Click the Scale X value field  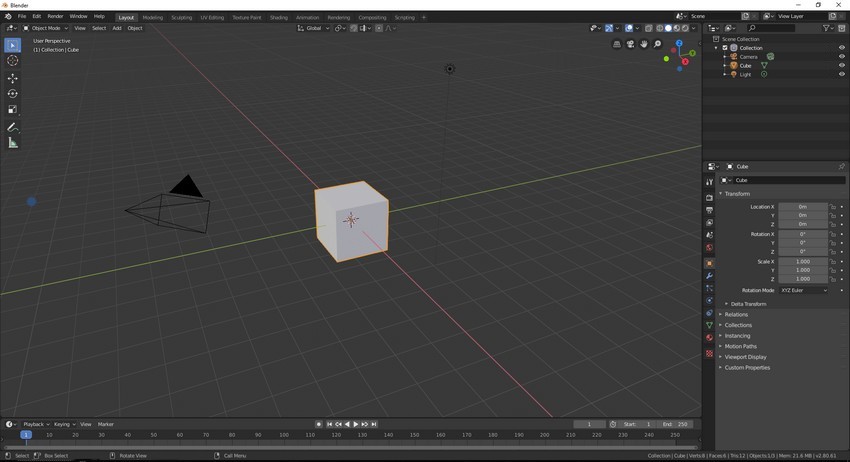(803, 261)
